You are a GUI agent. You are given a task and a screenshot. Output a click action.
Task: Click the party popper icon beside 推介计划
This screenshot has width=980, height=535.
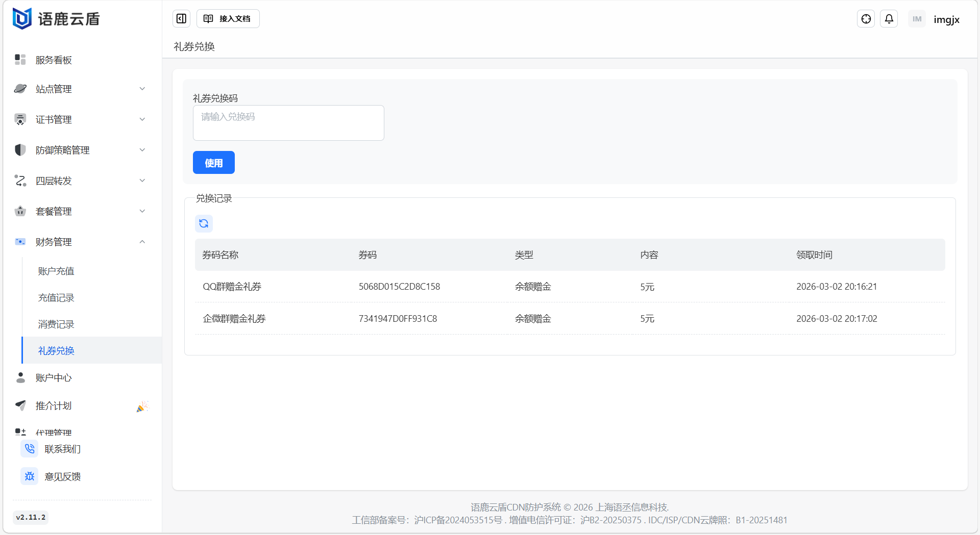click(142, 406)
